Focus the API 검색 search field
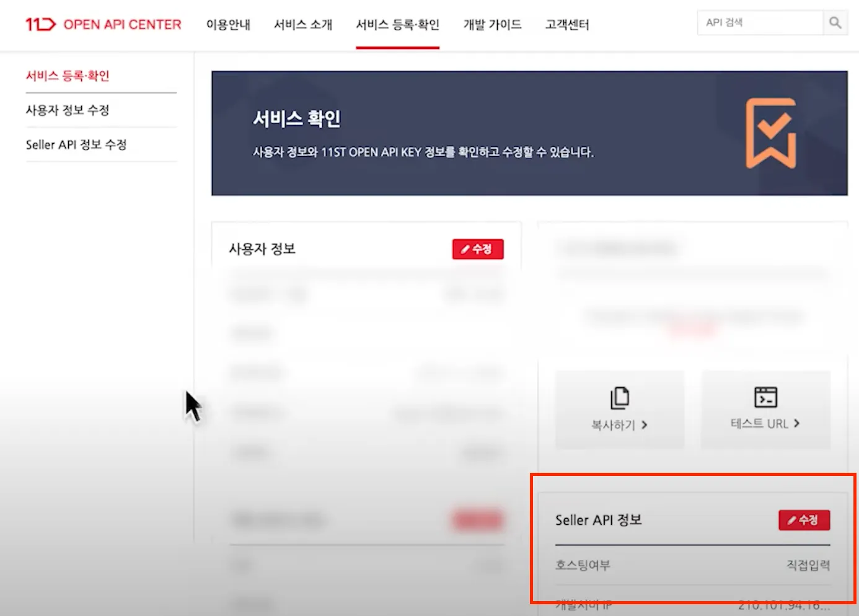This screenshot has width=859, height=616. 760,22
